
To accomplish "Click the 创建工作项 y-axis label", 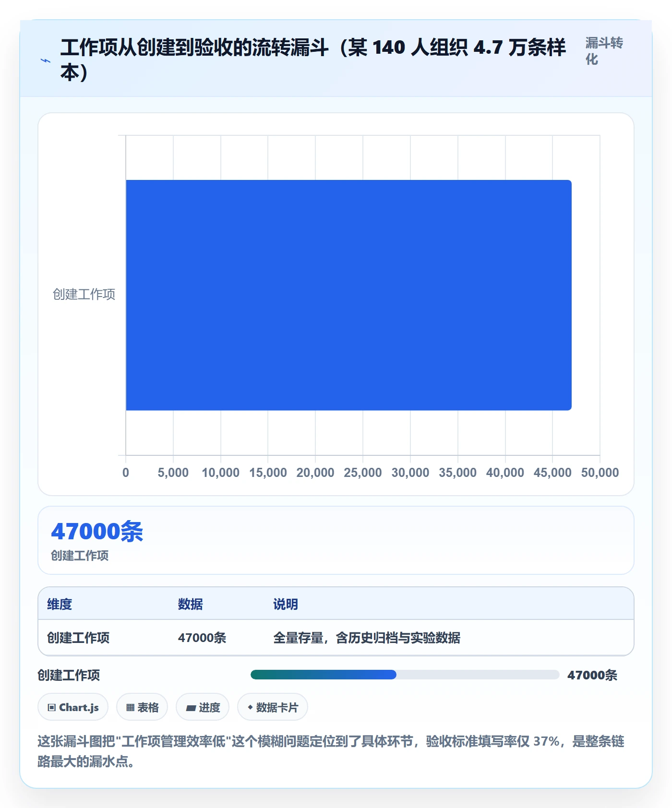I will 84,294.
